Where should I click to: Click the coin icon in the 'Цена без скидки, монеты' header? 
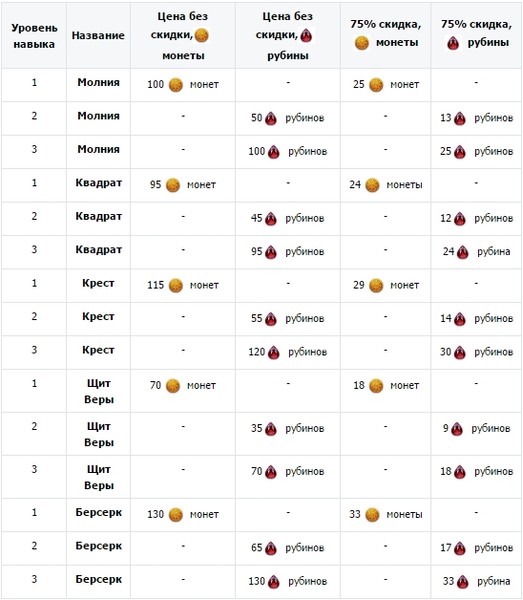(202, 36)
